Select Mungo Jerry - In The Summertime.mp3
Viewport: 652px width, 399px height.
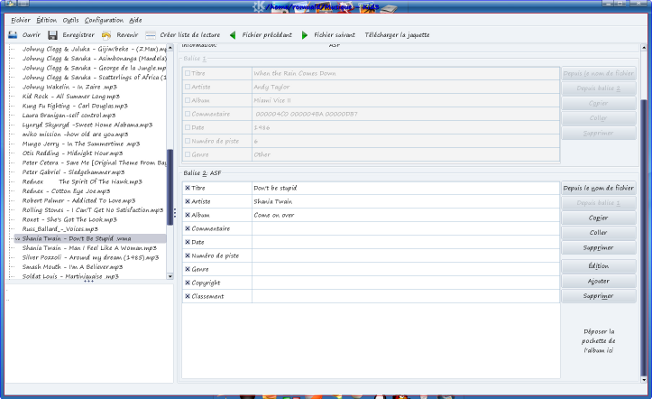(x=81, y=144)
